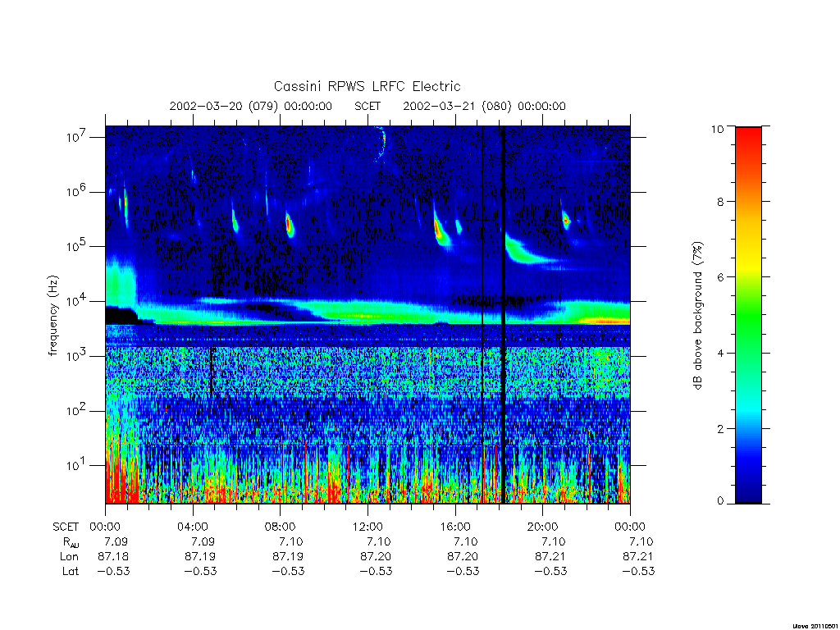Select start timestamp '2002-03-20 (079) 00:00:00'
This screenshot has height=630, width=840.
tap(251, 106)
